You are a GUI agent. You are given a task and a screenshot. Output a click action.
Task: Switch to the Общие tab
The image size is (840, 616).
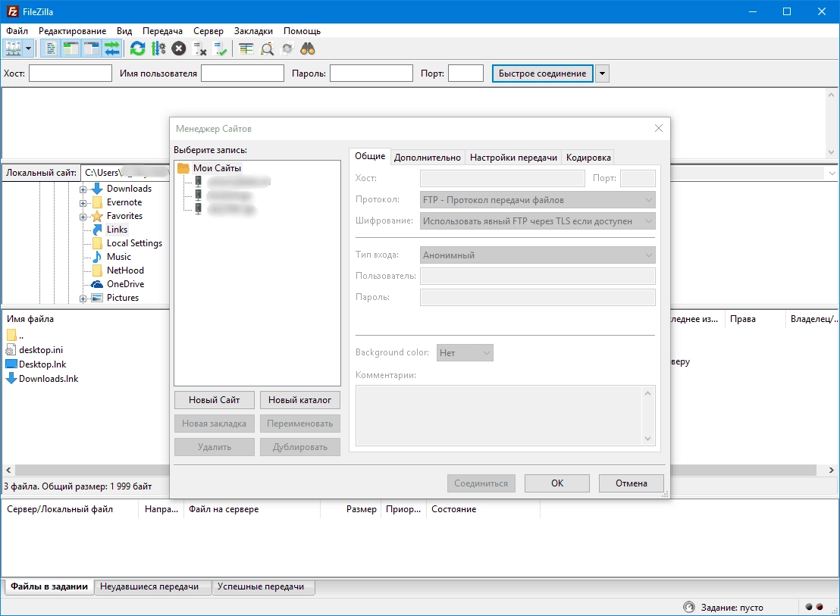click(x=370, y=156)
